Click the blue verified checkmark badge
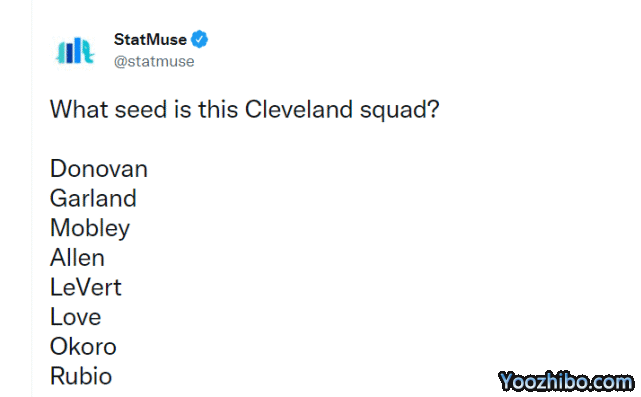 click(x=199, y=39)
